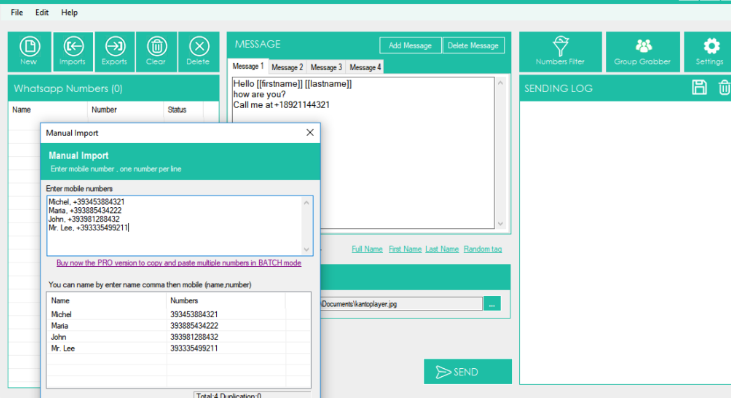This screenshot has height=412, width=731.
Task: Open the Help menu
Action: click(x=69, y=12)
